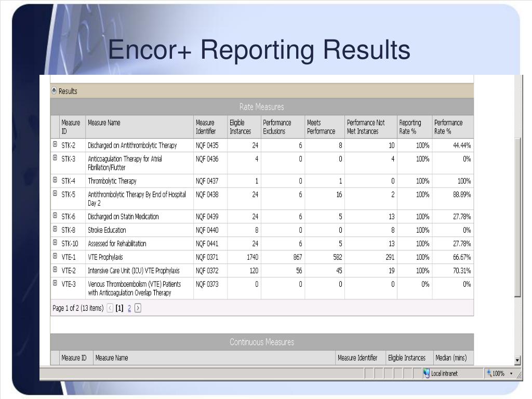Select 'Stroke Education' measure name
532x399 pixels.
point(107,230)
